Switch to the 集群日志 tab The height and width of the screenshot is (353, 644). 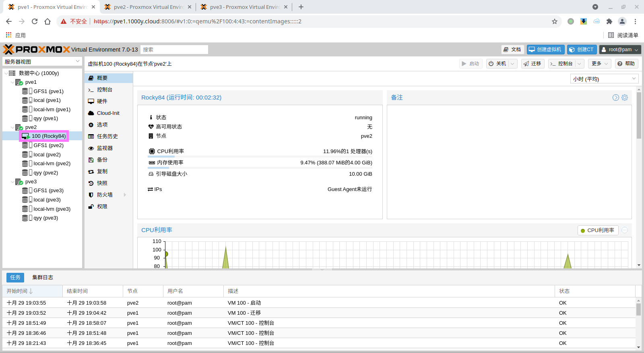(x=43, y=278)
